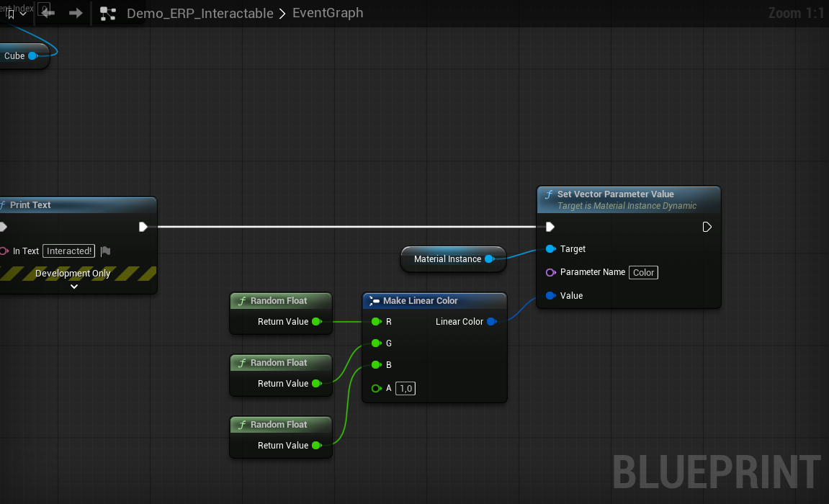Screen dimensions: 829x504
Task: Edit the In Text field reading Interacted!
Action: [x=68, y=251]
